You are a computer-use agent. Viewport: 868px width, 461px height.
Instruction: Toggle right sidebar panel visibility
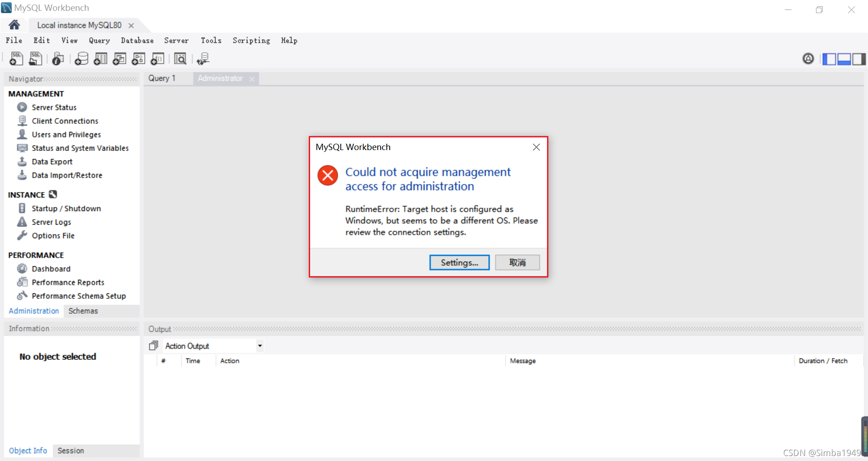(859, 59)
